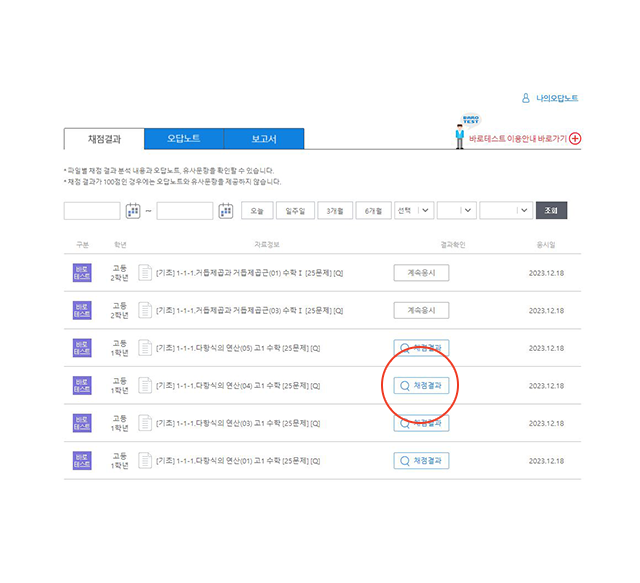The height and width of the screenshot is (583, 640).
Task: Click the 자료정보 column header
Action: pyautogui.click(x=267, y=245)
